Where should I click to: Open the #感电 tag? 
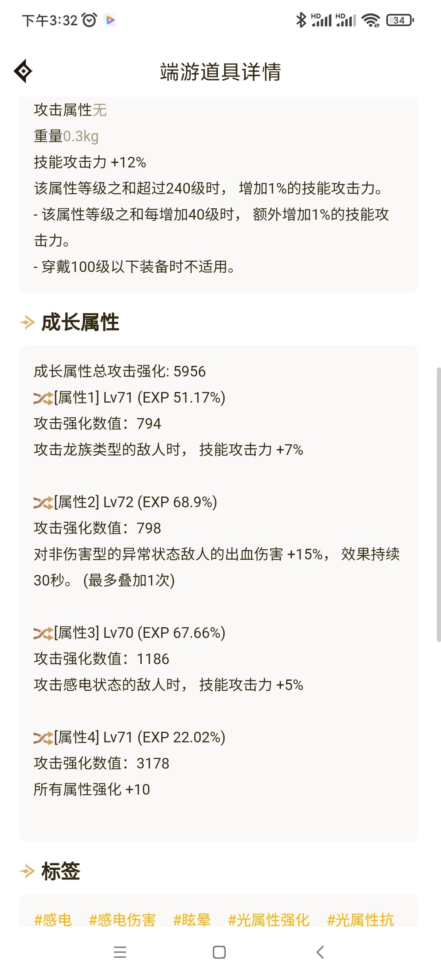click(53, 920)
